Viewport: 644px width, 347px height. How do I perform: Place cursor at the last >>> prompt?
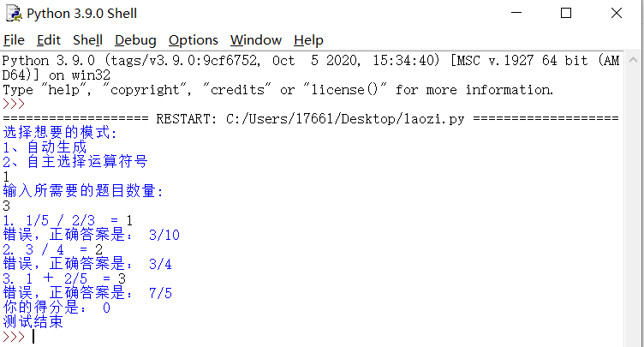33,337
